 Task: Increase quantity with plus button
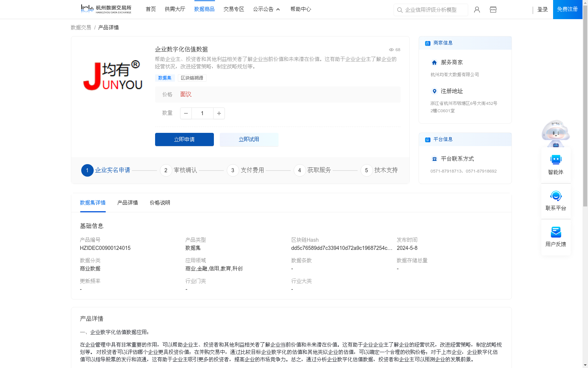(x=219, y=113)
